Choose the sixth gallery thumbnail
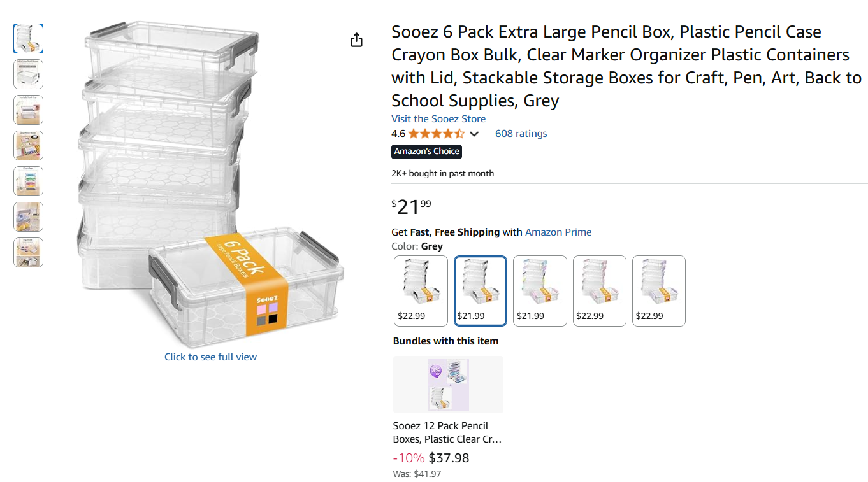This screenshot has height=482, width=868. pos(29,216)
